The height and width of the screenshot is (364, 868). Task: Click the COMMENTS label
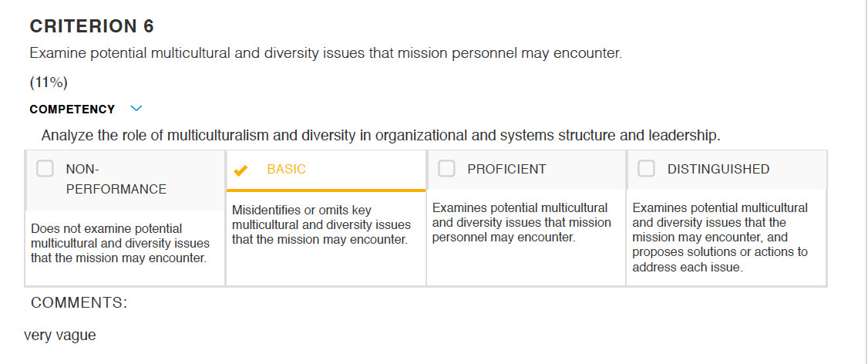[x=79, y=302]
